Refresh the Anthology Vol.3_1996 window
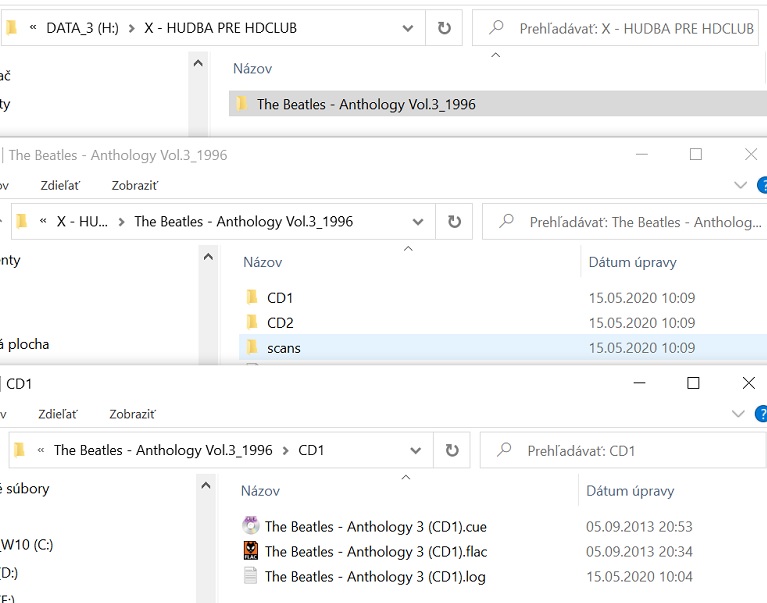Viewport: 767px width, 603px height. [454, 222]
